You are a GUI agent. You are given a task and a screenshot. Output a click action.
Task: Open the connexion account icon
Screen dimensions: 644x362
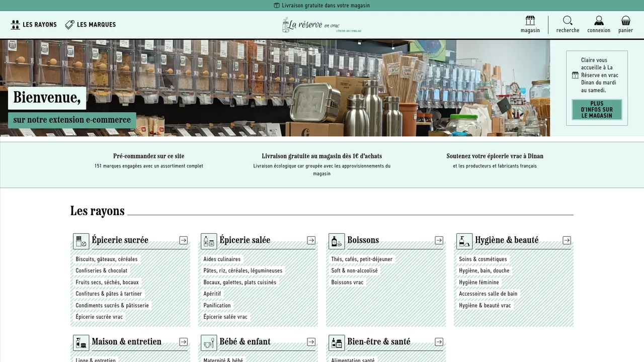tap(599, 21)
